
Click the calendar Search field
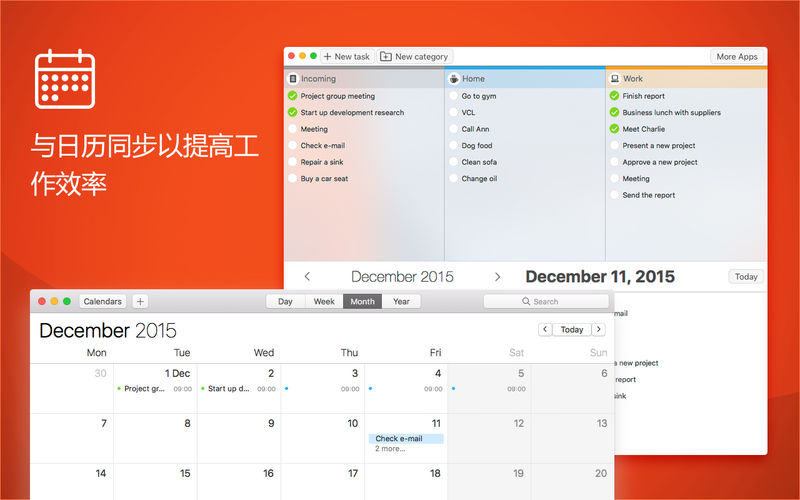coord(546,302)
